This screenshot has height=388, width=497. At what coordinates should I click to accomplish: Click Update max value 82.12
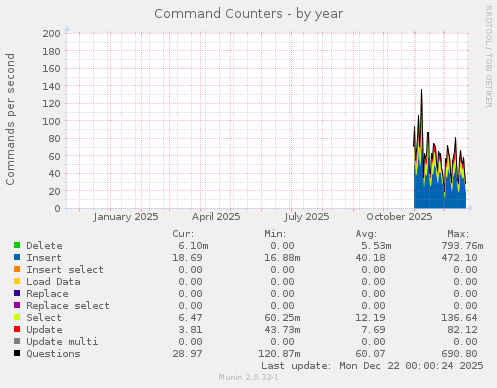click(462, 330)
